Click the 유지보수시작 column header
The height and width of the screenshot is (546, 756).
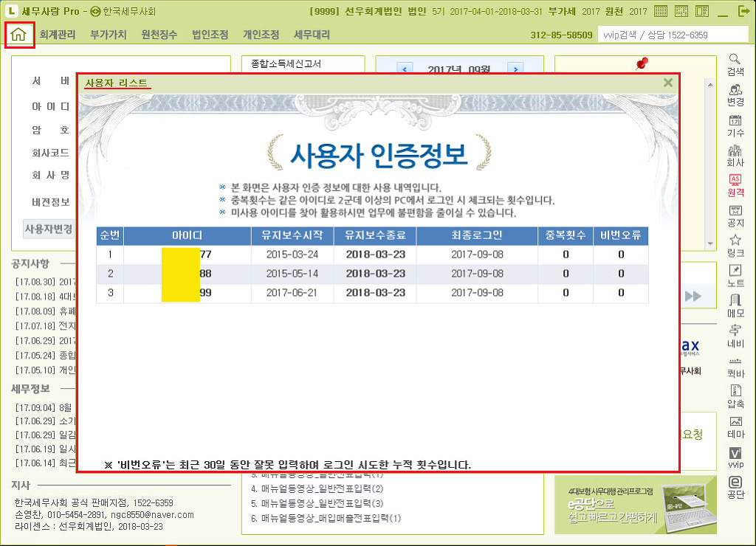[x=292, y=235]
